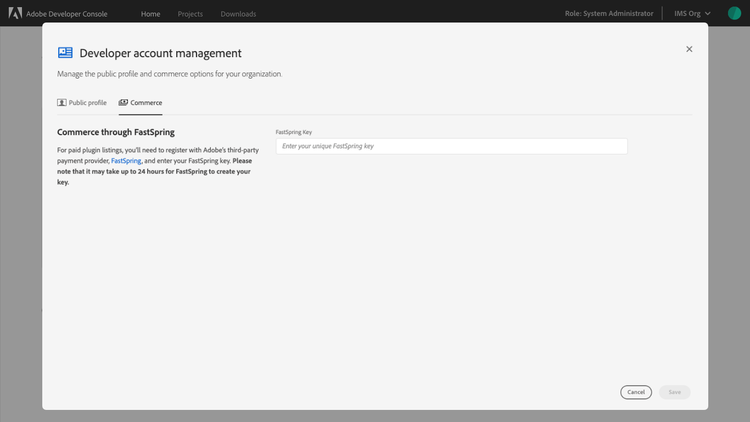Click the FastSpring Key field label
Screen dimensions: 750x422
(x=294, y=132)
